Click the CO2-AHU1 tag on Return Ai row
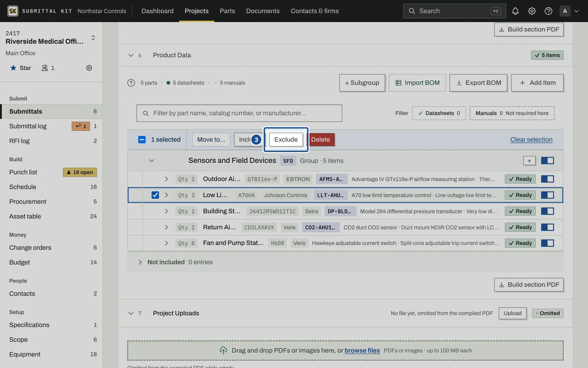The height and width of the screenshot is (368, 588). point(320,227)
